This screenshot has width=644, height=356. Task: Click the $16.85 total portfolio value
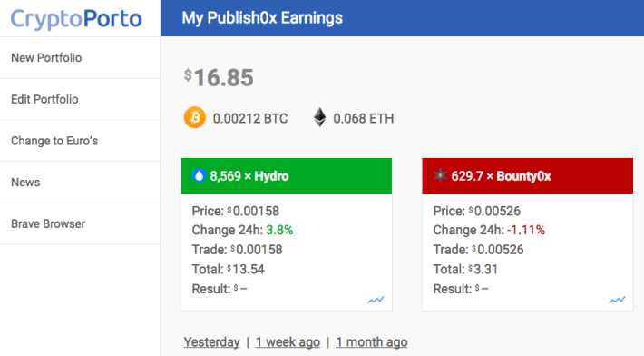pos(219,78)
